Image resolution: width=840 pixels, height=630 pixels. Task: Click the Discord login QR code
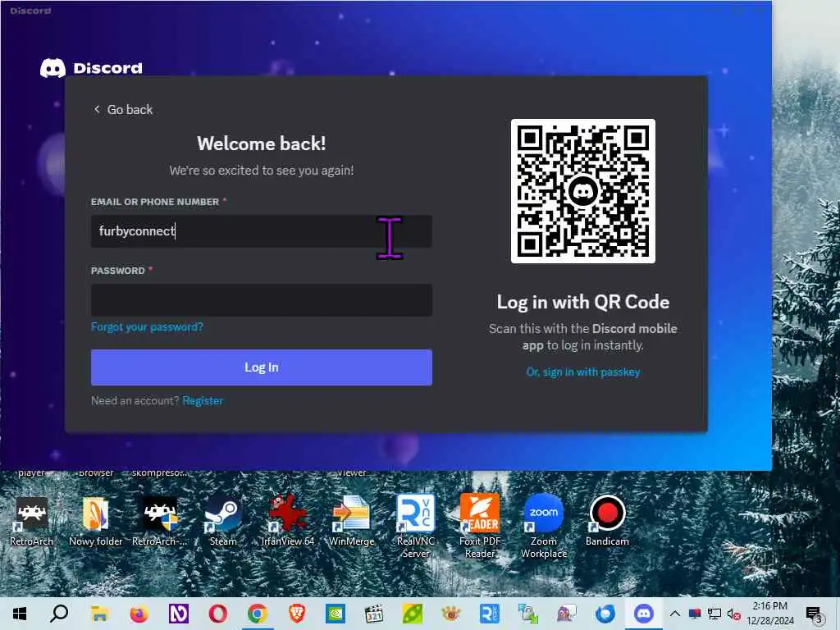(x=583, y=191)
